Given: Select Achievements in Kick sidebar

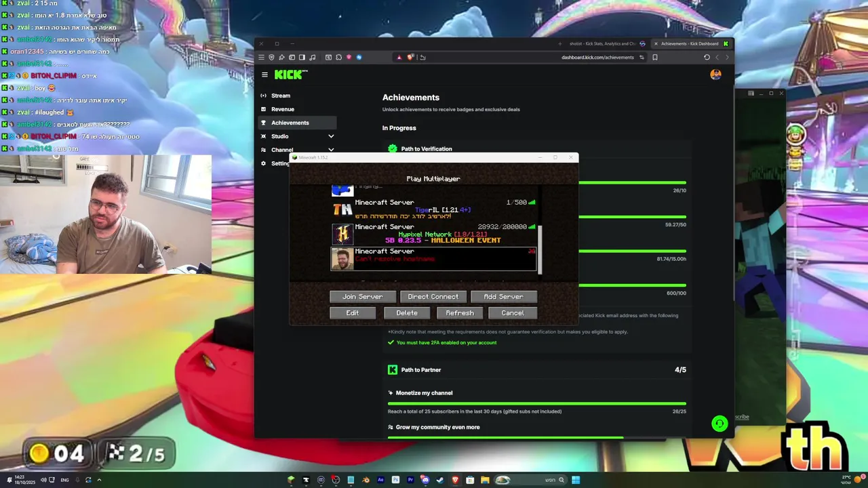Looking at the screenshot, I should (298, 123).
